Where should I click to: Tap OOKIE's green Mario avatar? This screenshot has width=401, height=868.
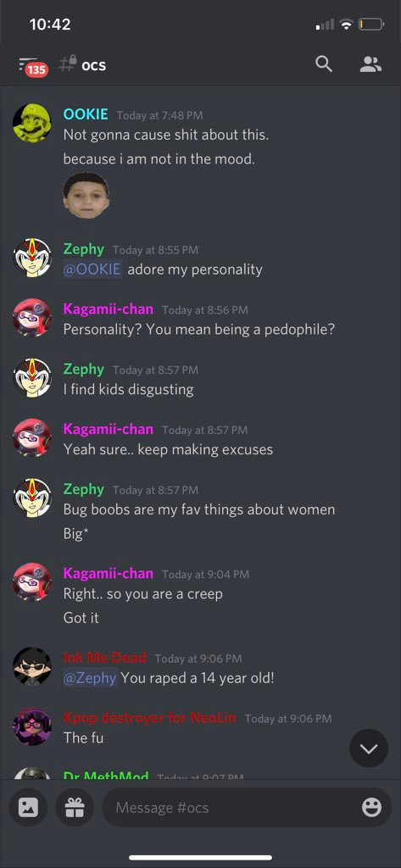pyautogui.click(x=32, y=122)
